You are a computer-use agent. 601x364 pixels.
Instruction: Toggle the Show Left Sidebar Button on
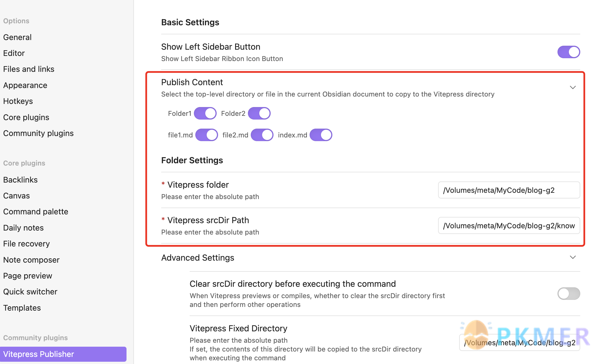(568, 51)
